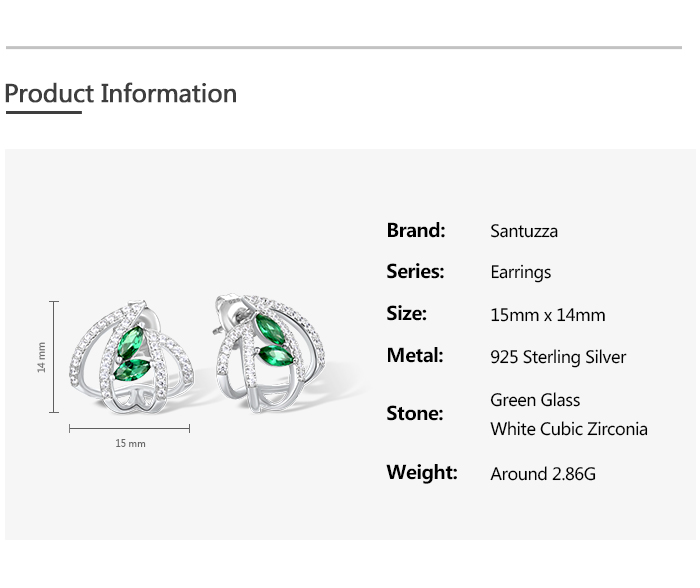Click the Product Information heading

(121, 93)
